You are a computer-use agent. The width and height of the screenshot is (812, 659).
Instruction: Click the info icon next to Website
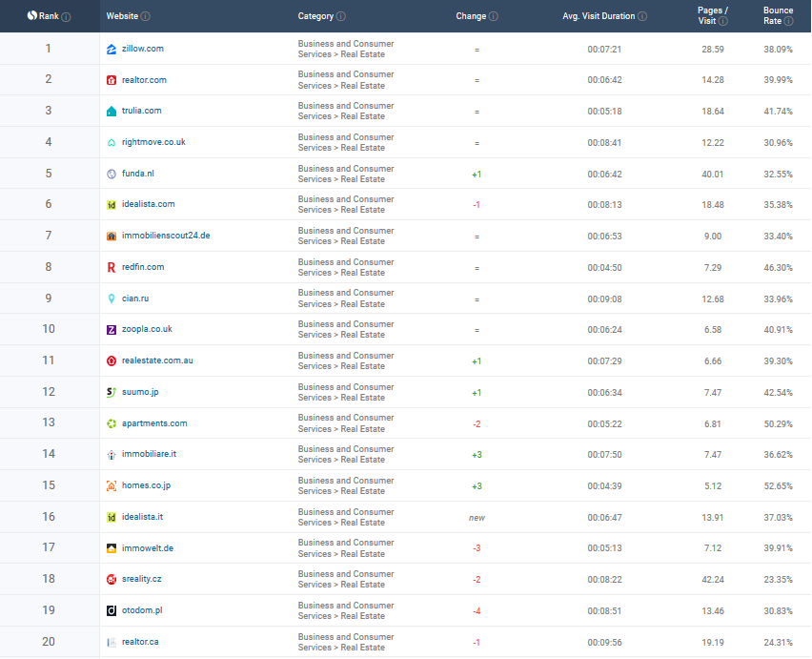tap(146, 16)
